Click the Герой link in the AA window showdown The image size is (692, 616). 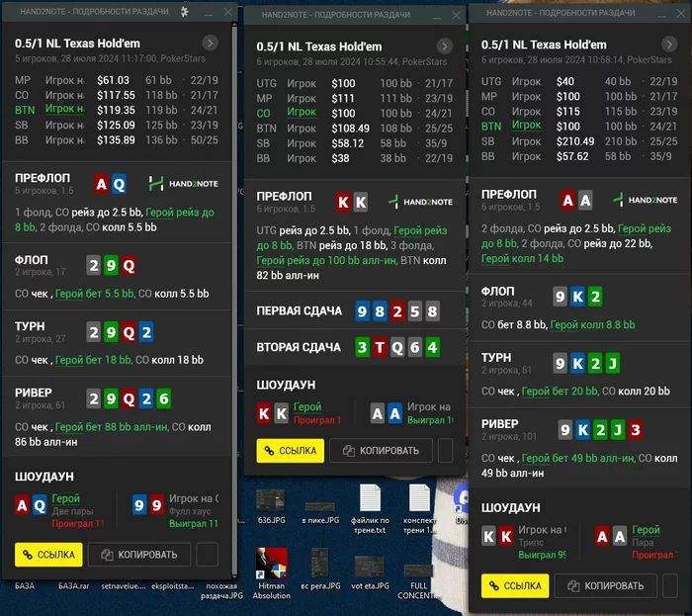point(647,530)
